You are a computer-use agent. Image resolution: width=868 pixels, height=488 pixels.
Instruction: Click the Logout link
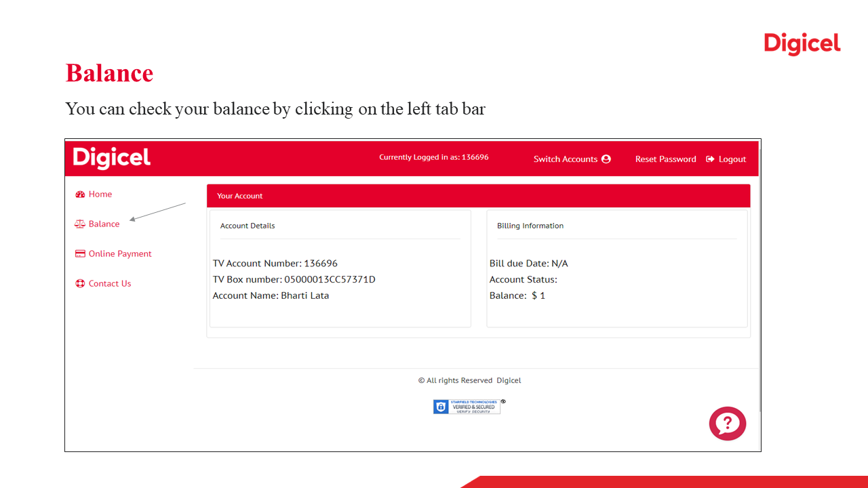[726, 159]
